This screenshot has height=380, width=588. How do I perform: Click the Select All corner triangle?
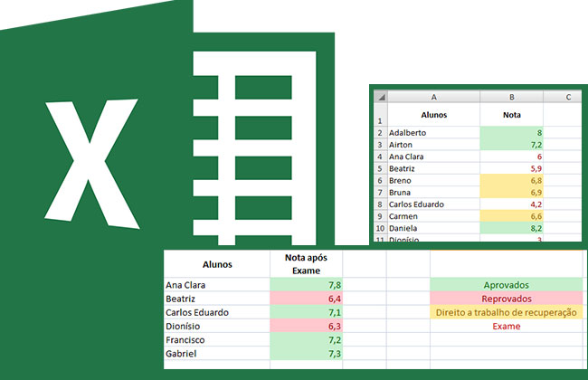381,97
